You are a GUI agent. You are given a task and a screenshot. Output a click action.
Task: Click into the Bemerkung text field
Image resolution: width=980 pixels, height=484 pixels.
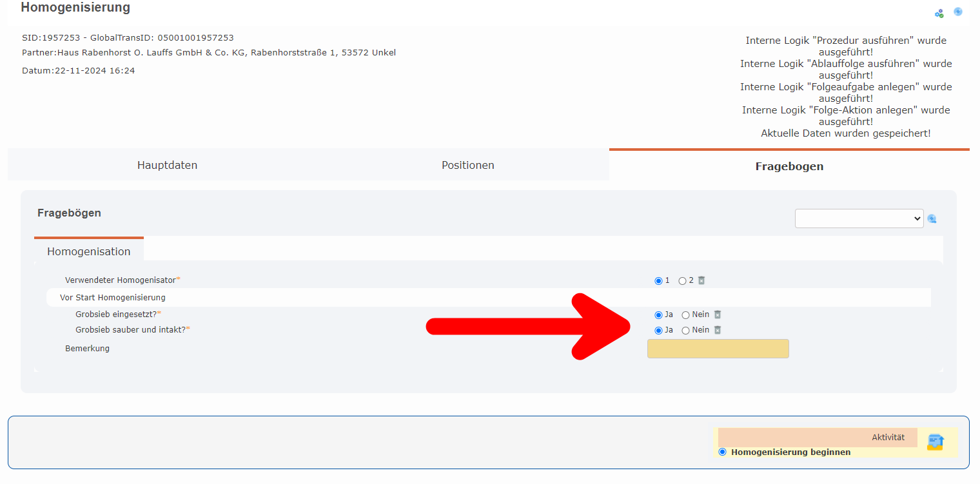[718, 349]
